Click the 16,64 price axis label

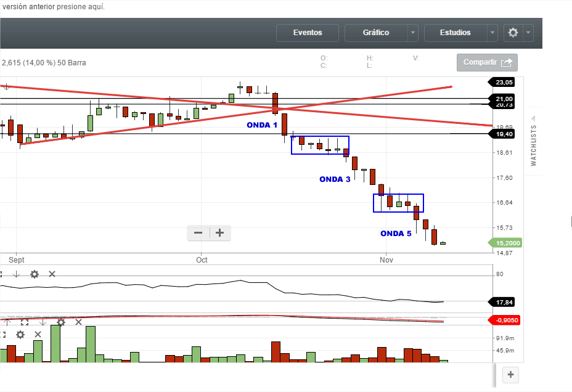[x=504, y=202]
